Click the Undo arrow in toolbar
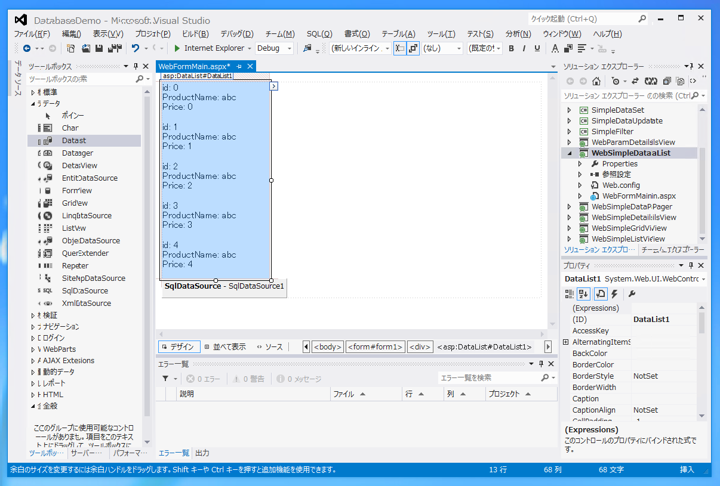 (135, 48)
